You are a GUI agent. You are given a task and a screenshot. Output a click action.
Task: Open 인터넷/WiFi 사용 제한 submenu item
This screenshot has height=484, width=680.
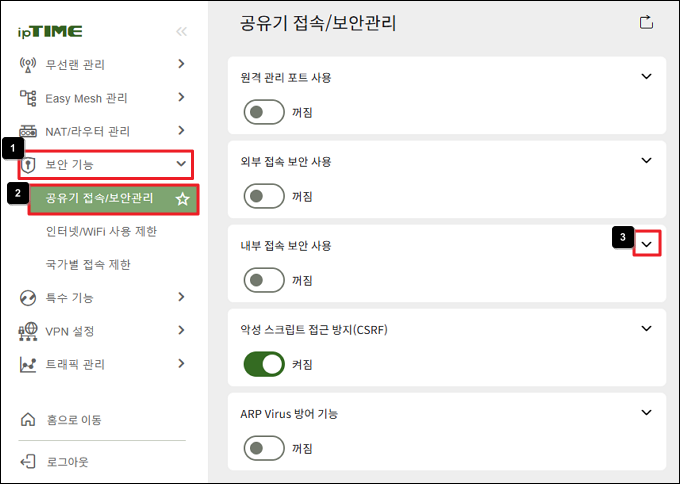coord(101,231)
